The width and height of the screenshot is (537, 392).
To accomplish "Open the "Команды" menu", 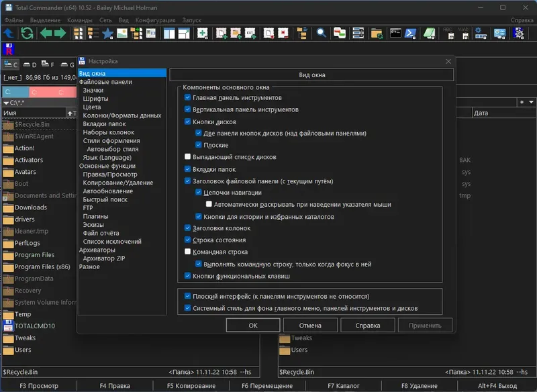I will (80, 20).
